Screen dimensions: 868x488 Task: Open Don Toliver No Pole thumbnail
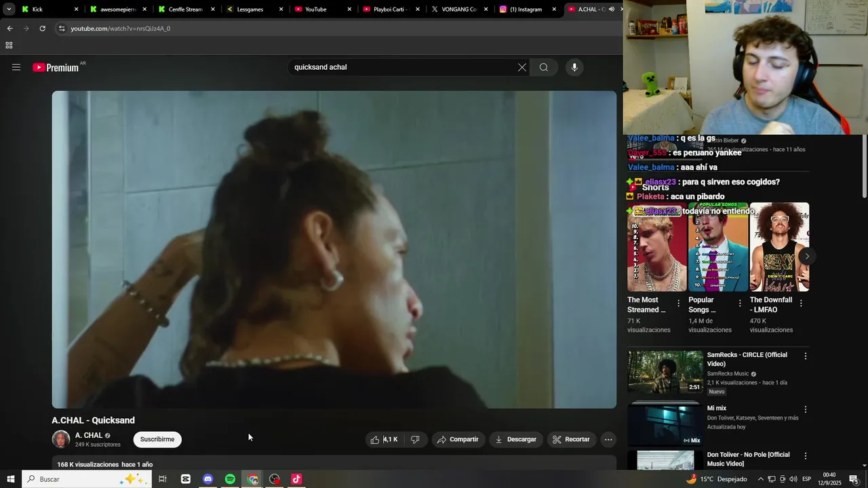665,460
